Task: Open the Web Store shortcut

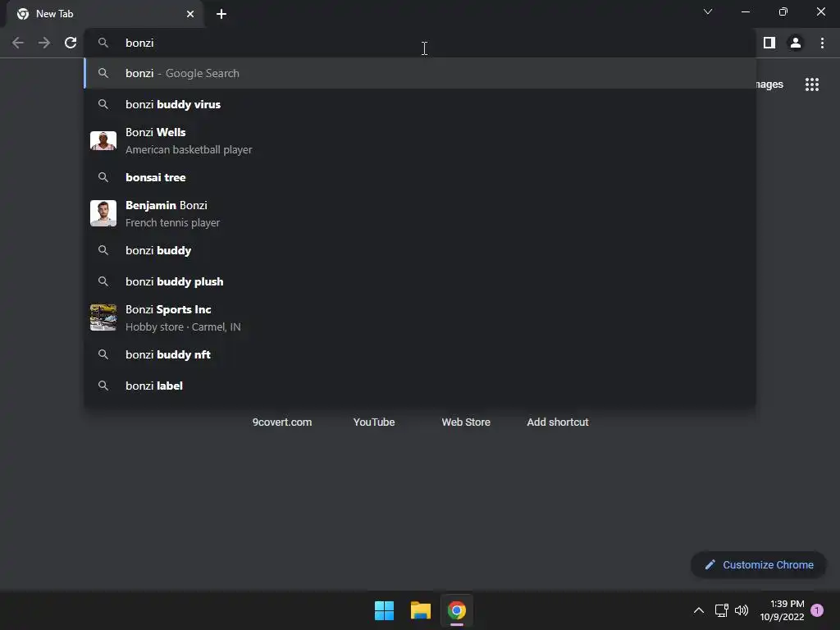Action: tap(466, 422)
